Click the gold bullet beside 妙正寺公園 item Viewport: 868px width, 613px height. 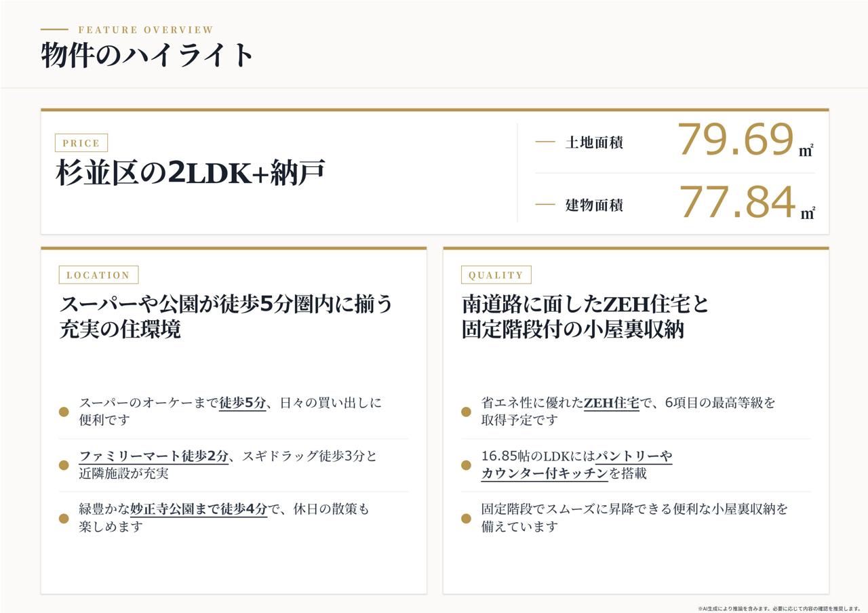pyautogui.click(x=64, y=519)
